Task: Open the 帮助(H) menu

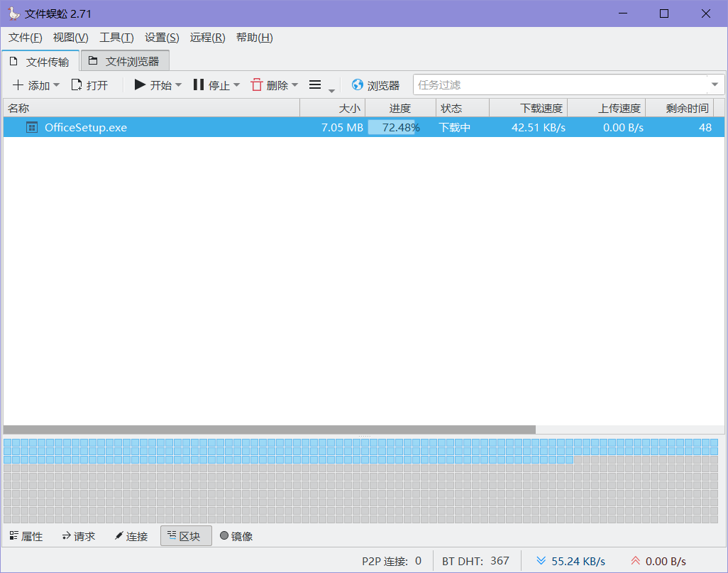Action: coord(255,38)
